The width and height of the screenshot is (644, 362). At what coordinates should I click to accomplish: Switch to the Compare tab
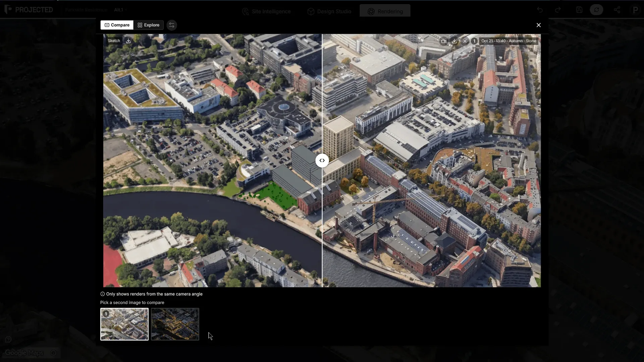coord(117,25)
